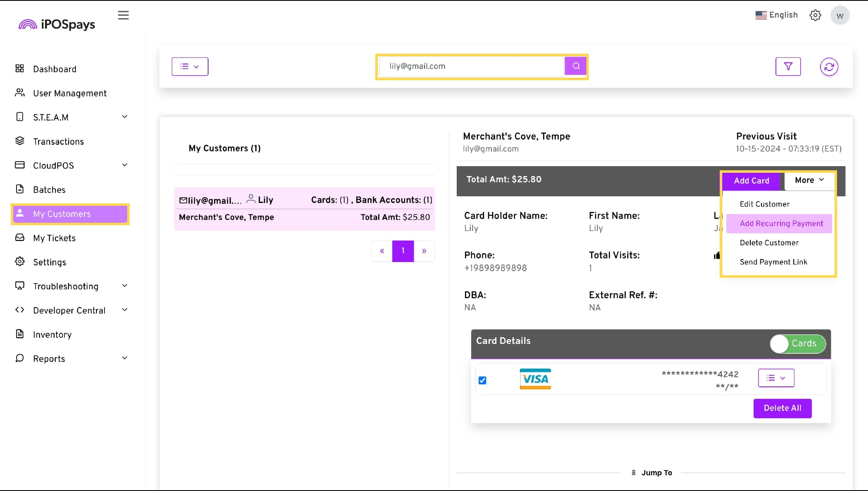Choose Delete Customer option
This screenshot has width=868, height=491.
(x=769, y=243)
